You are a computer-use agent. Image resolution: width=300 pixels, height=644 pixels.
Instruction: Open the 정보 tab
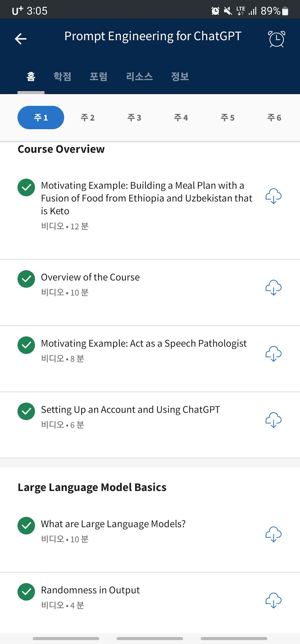(180, 77)
